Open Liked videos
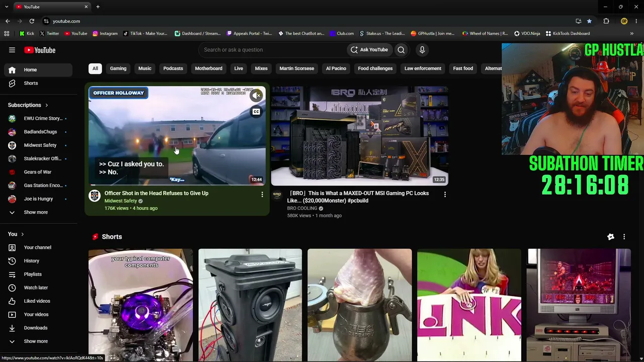644x362 pixels. point(38,301)
